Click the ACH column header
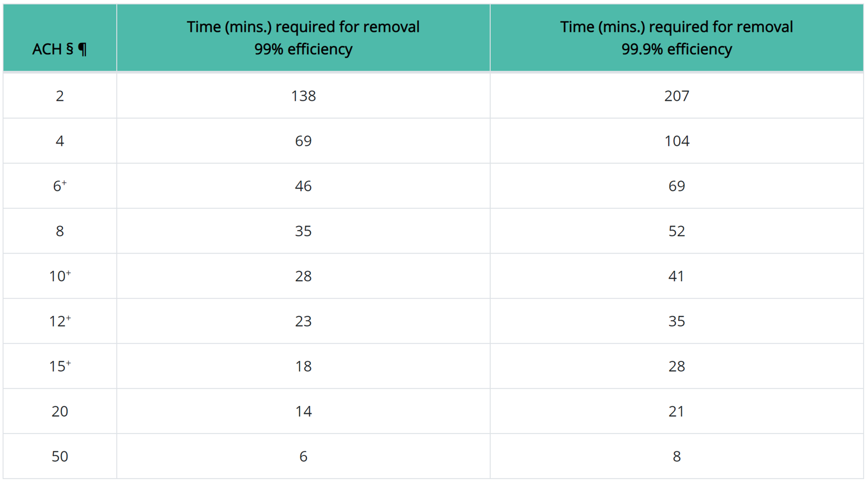Screen dimensions: 868x483 click(59, 49)
